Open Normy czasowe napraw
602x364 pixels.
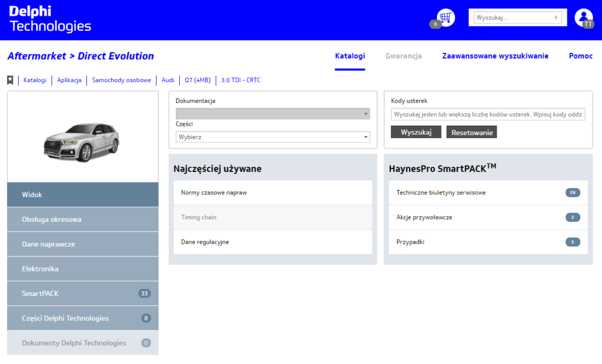point(273,193)
